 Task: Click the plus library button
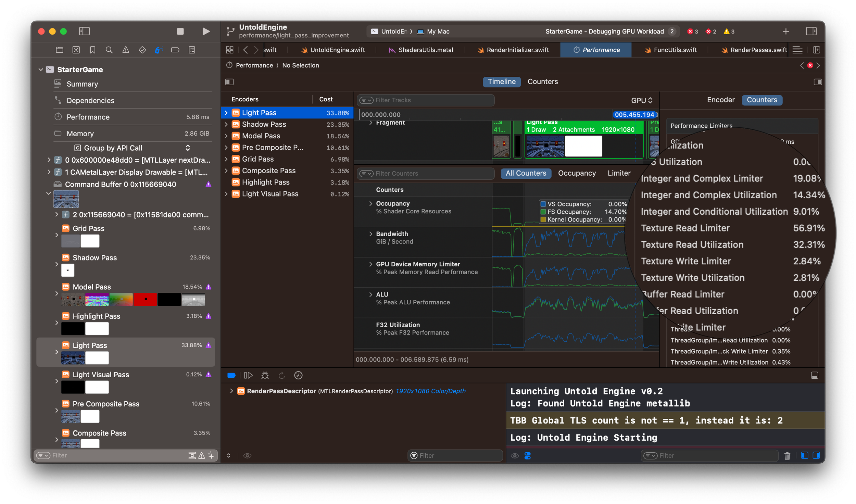point(786,32)
